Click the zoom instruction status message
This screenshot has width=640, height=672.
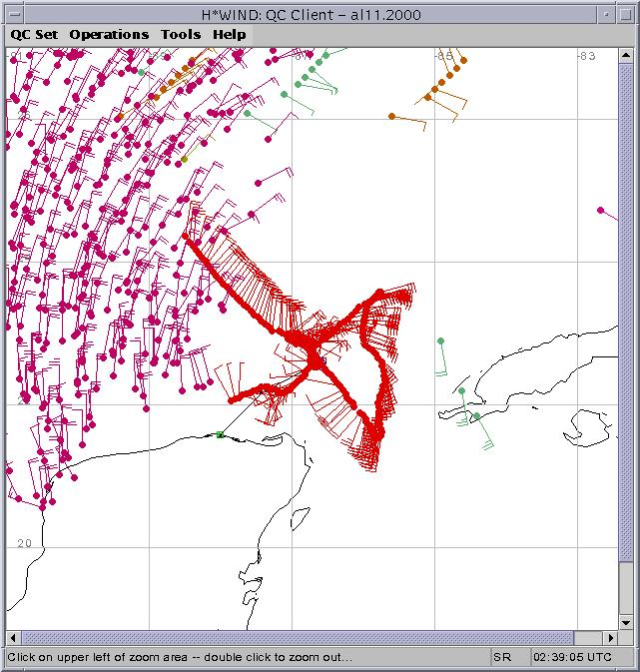click(x=180, y=658)
